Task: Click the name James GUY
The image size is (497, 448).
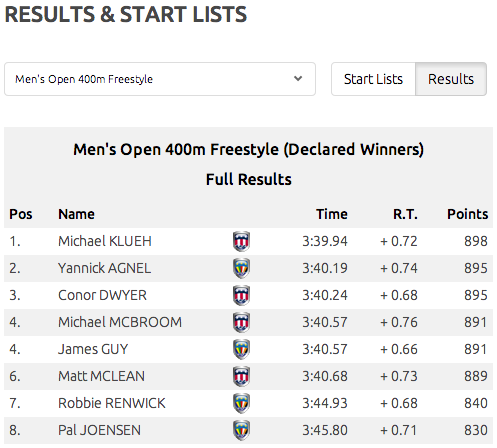Action: [x=93, y=349]
